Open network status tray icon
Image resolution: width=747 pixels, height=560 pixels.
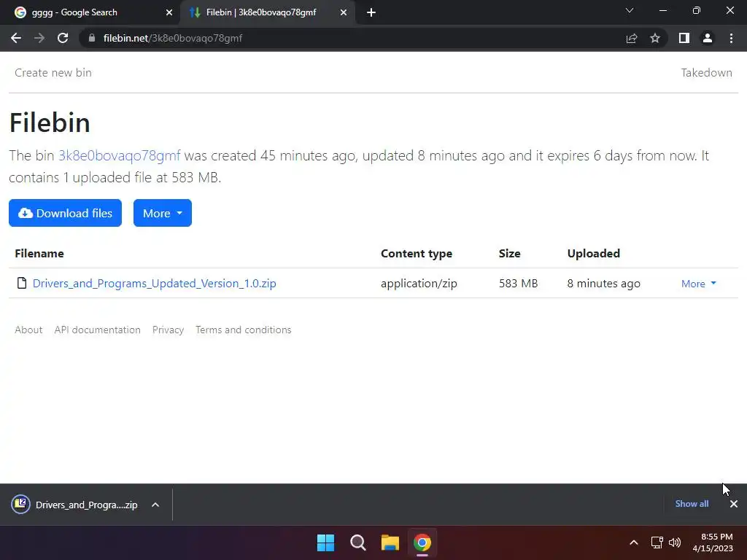pyautogui.click(x=657, y=542)
